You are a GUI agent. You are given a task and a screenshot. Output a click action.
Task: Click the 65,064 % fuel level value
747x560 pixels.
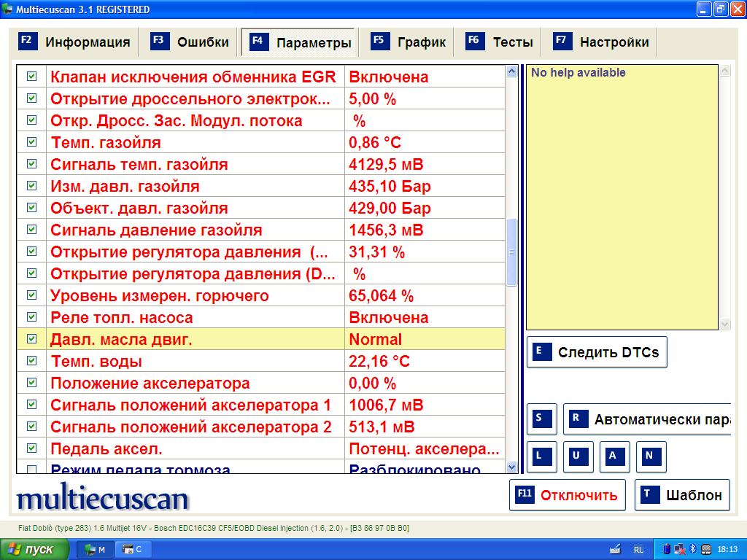381,296
